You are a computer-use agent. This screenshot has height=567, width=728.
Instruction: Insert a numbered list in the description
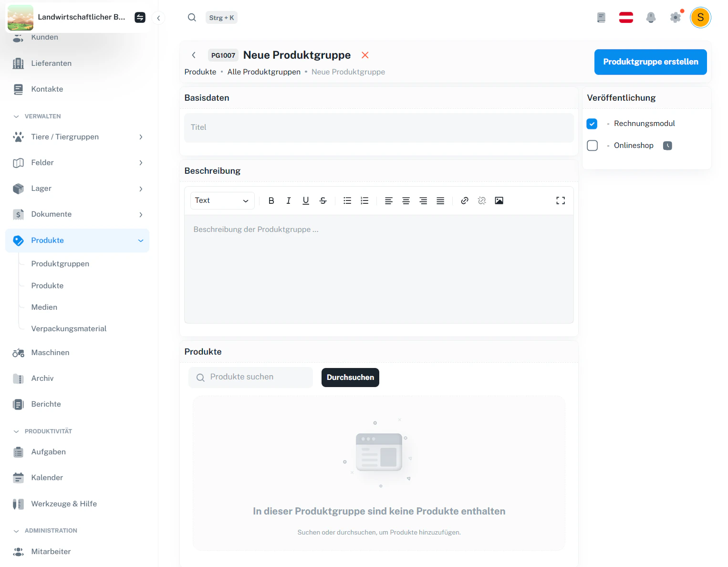tap(364, 200)
